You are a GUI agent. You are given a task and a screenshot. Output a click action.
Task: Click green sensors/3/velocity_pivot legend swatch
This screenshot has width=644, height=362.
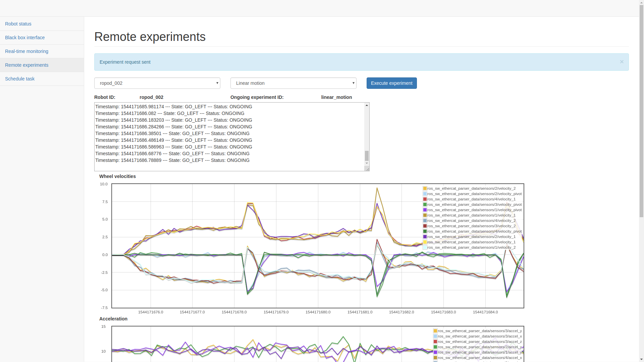point(425,204)
